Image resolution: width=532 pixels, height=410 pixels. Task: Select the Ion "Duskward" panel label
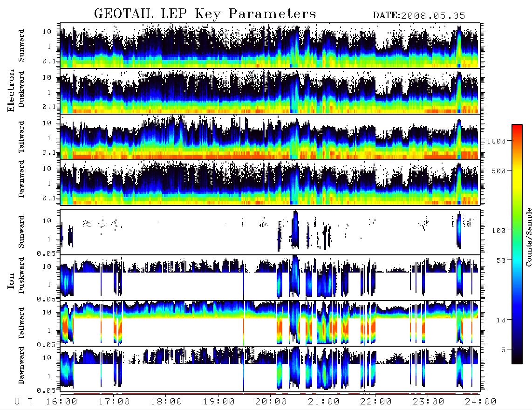coord(21,275)
